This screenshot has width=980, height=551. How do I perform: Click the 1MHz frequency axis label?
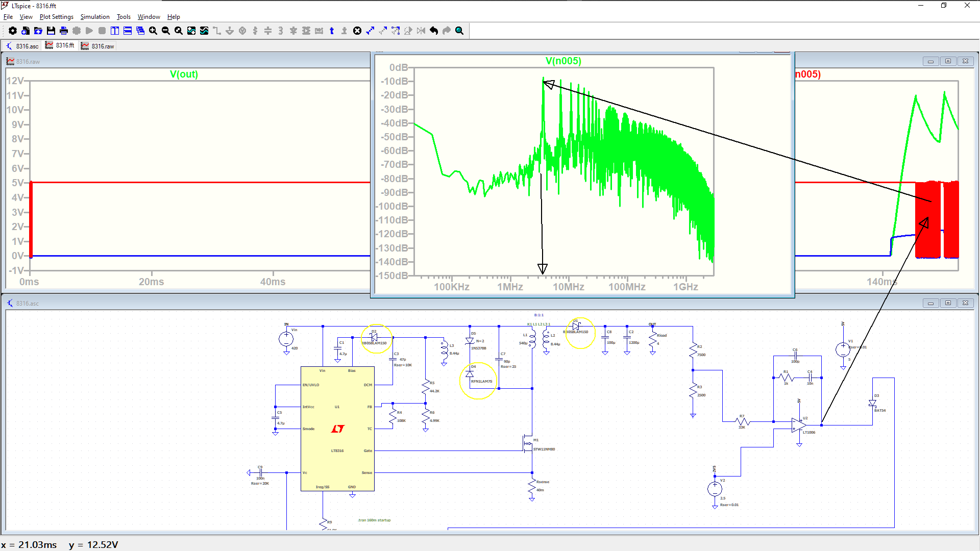(x=510, y=287)
